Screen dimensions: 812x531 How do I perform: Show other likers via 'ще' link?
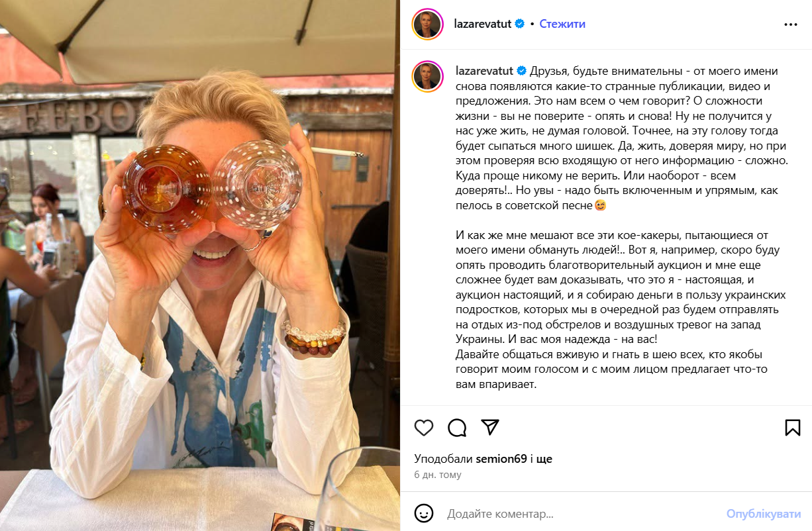coord(545,459)
